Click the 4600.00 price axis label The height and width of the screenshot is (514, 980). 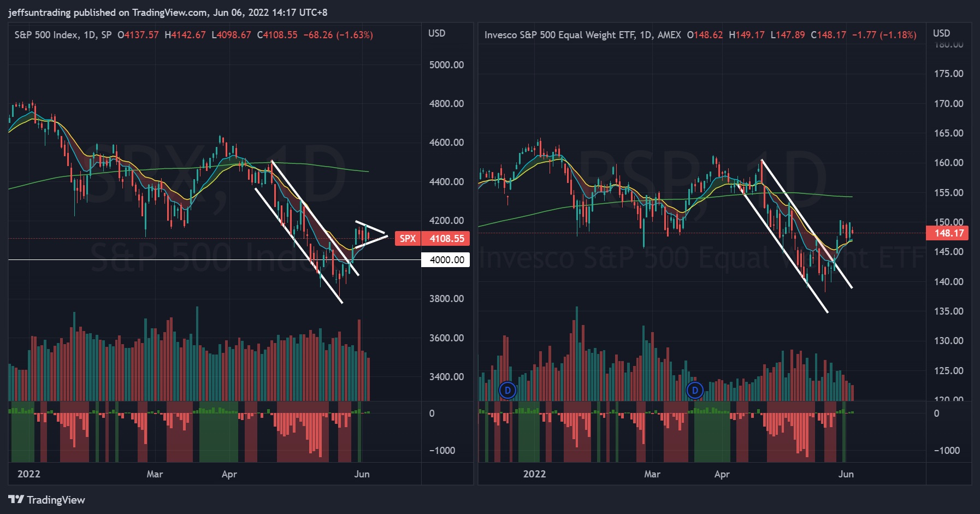[x=446, y=143]
